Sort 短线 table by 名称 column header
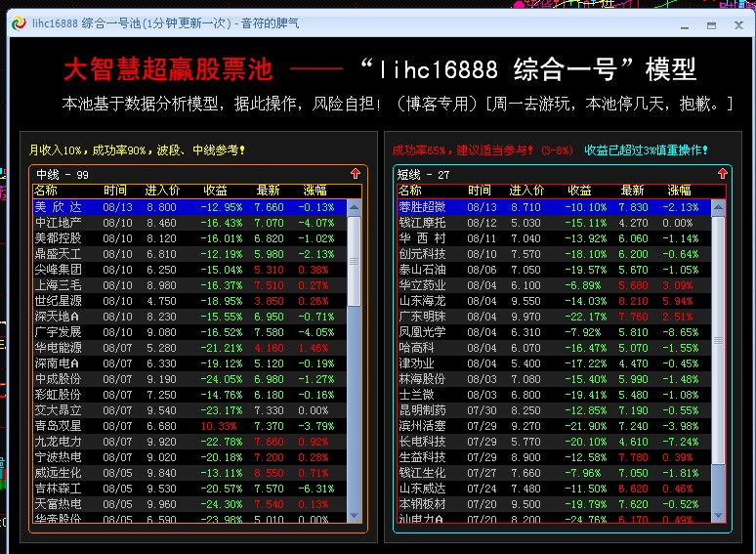756x554 pixels. [410, 191]
